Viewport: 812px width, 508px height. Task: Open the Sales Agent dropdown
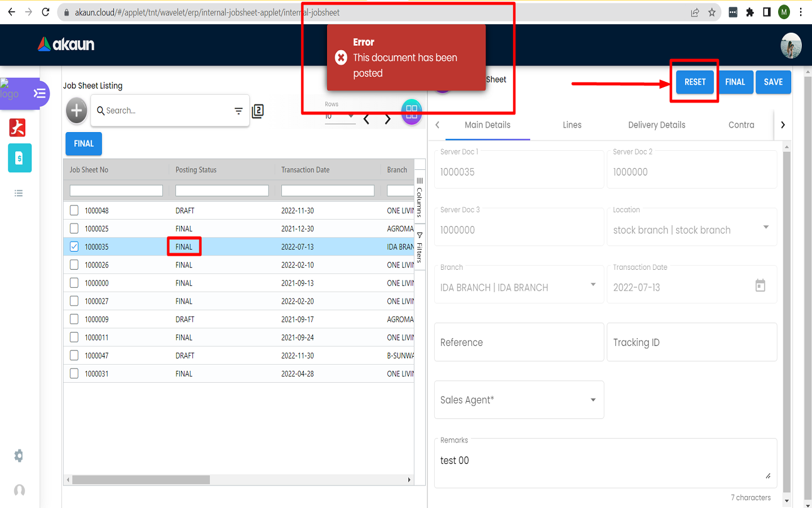pos(593,400)
